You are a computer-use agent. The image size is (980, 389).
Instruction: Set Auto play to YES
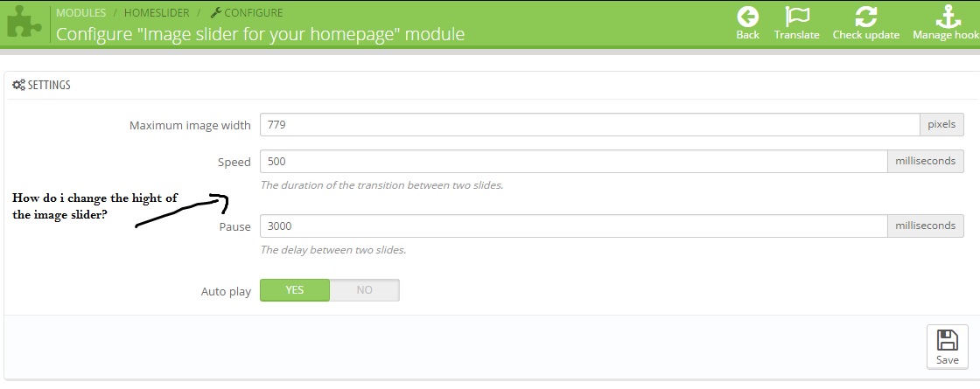(x=295, y=290)
